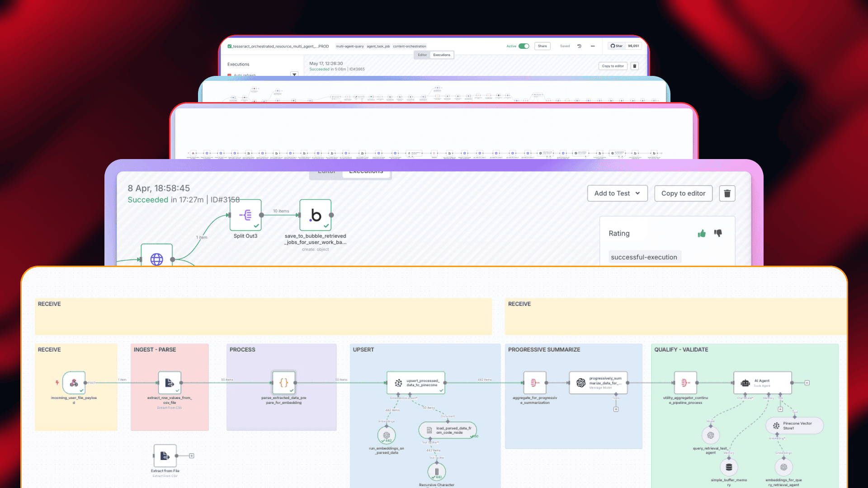Click the large Copy to editor button
Screen dimensions: 868x488
pos(683,193)
